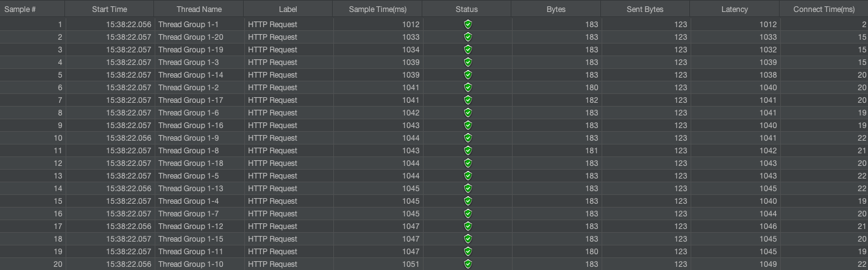Click the Connect Time(ms) column header
The height and width of the screenshot is (270, 868).
(824, 9)
